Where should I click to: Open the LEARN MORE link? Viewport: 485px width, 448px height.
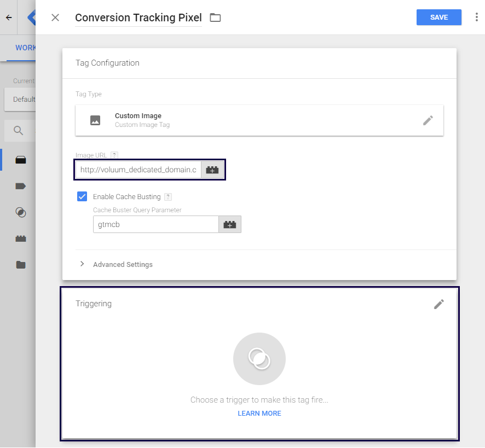tap(259, 414)
